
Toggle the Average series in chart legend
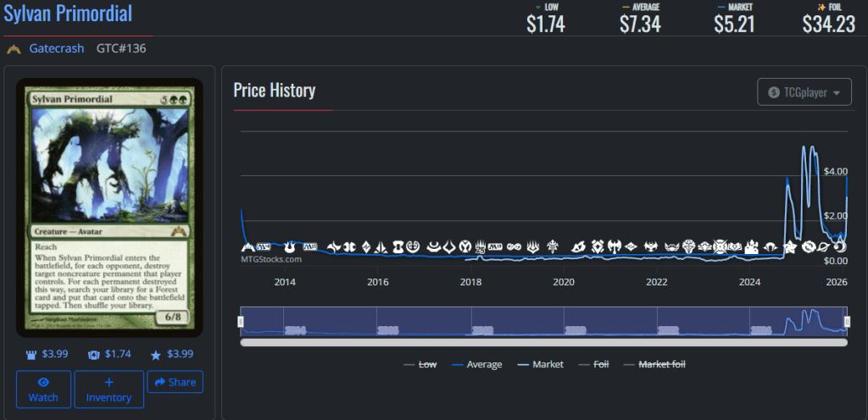tap(476, 364)
